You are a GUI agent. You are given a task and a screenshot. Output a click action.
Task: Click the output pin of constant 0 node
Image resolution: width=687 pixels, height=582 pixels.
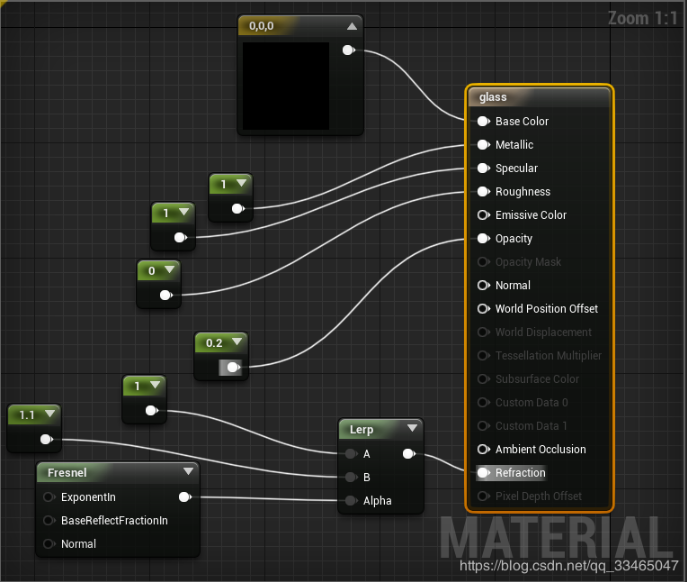click(166, 295)
